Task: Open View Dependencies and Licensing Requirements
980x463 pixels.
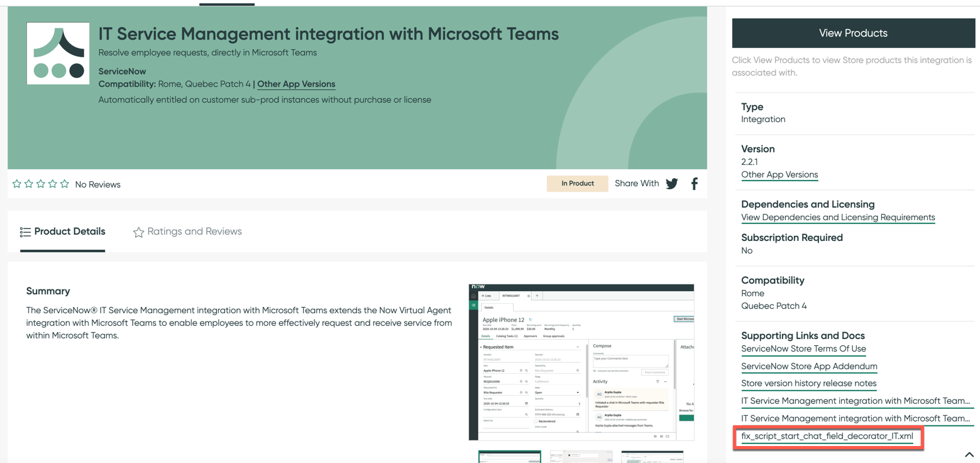Action: click(x=838, y=218)
